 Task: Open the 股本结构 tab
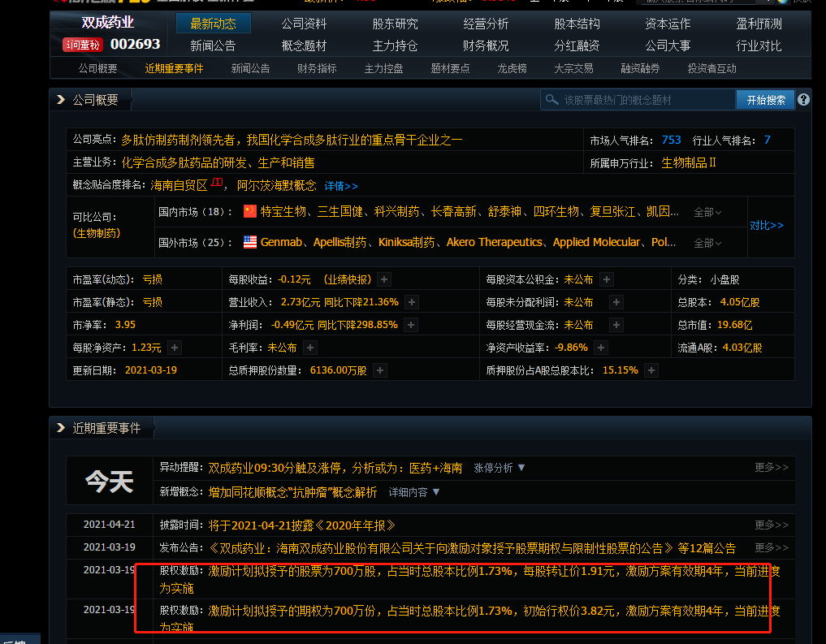(577, 24)
